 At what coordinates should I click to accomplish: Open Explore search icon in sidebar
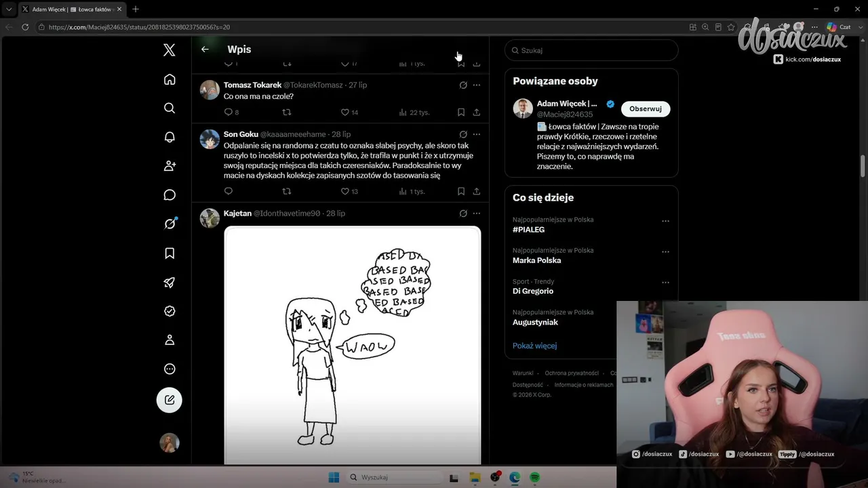tap(170, 108)
